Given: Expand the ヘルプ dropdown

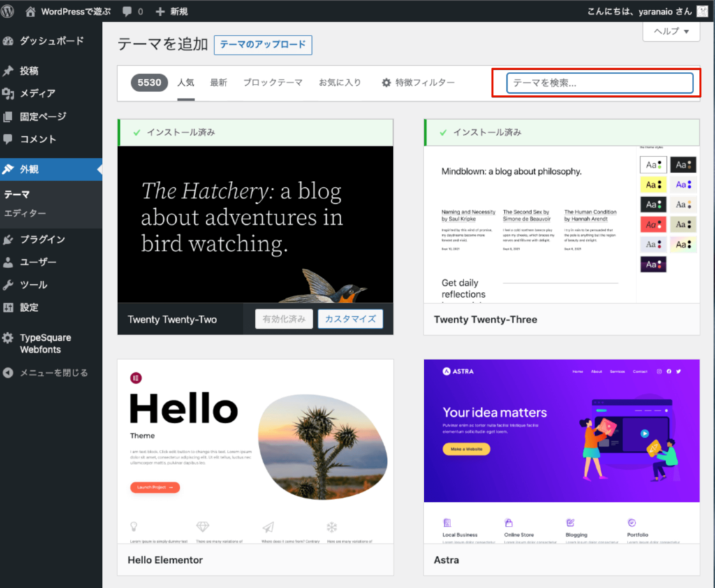Looking at the screenshot, I should pos(671,31).
